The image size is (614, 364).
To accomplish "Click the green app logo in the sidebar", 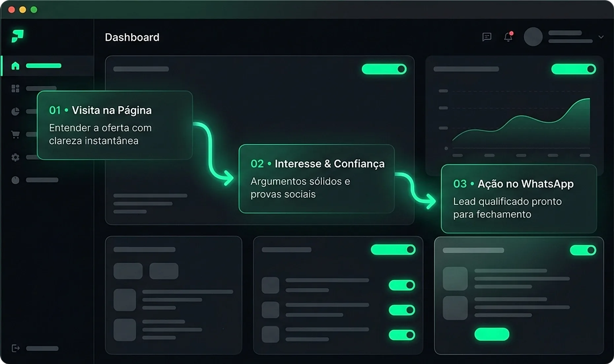I will 18,36.
